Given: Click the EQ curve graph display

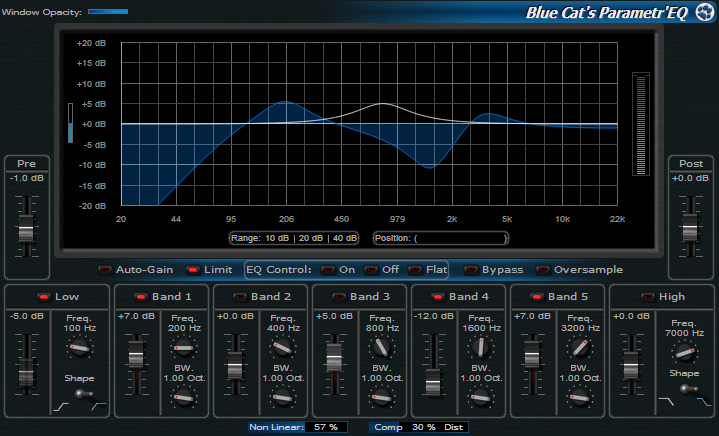Looking at the screenshot, I should (x=369, y=124).
